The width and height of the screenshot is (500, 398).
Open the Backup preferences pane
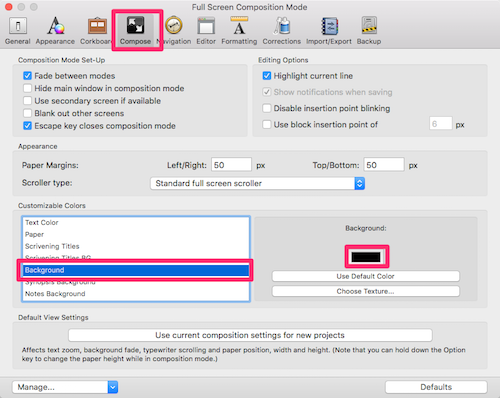pyautogui.click(x=369, y=31)
